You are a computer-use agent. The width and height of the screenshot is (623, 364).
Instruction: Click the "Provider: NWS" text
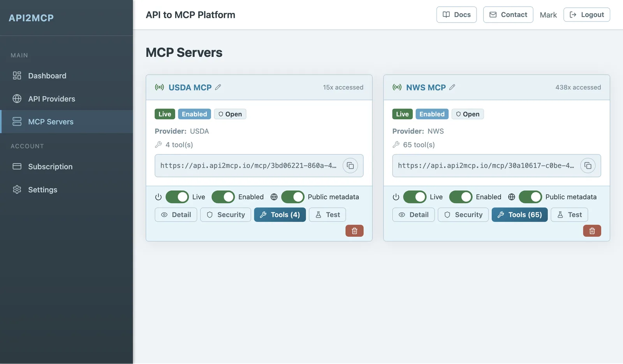[418, 131]
